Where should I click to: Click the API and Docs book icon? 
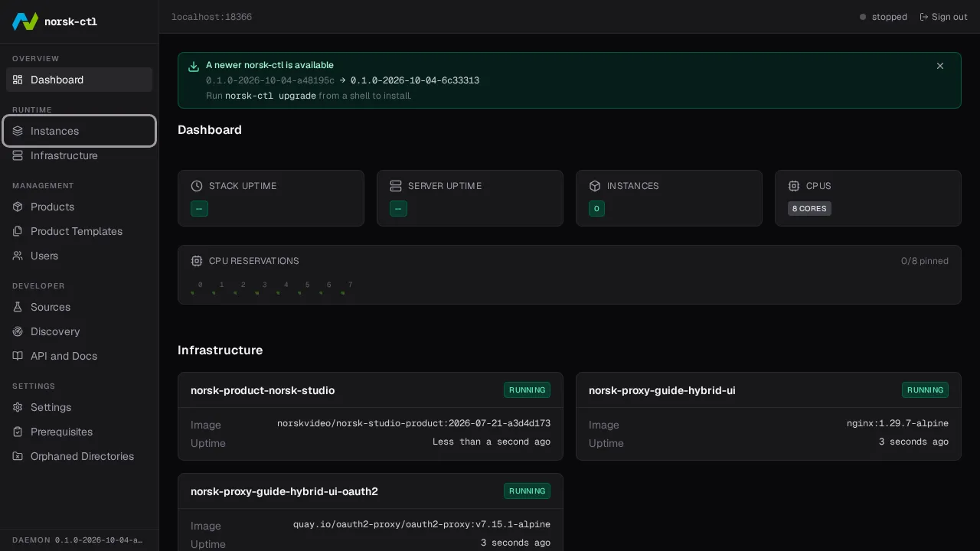click(x=18, y=356)
